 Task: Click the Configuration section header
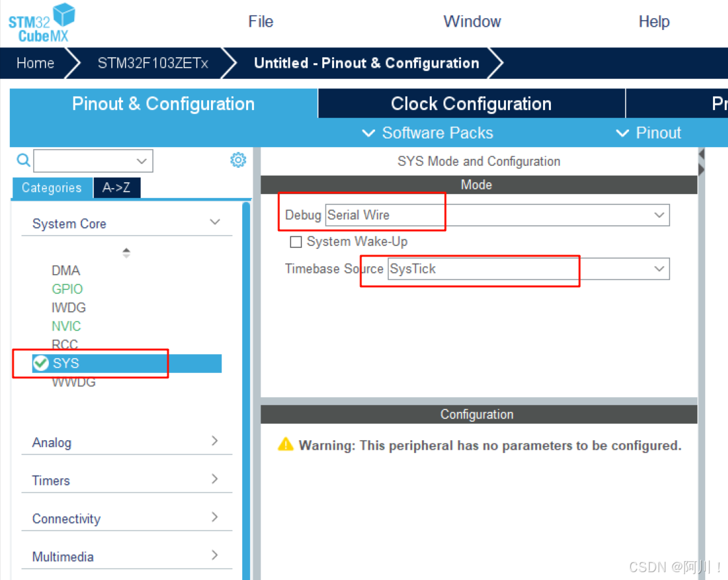coord(479,415)
